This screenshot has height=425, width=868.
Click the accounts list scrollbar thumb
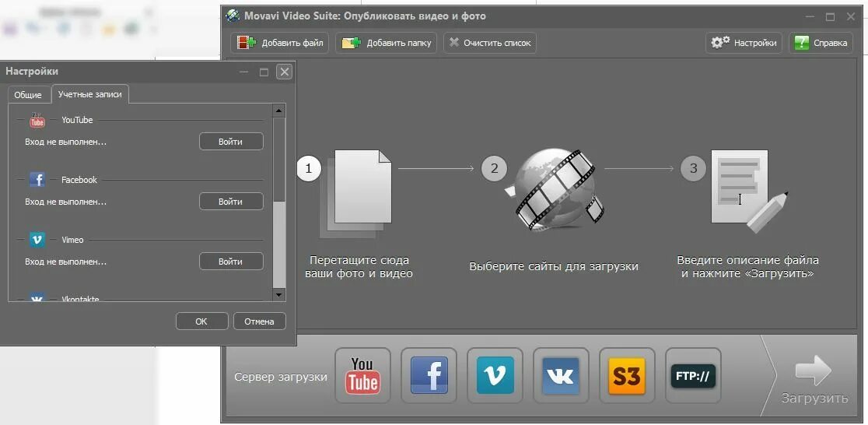[x=279, y=160]
